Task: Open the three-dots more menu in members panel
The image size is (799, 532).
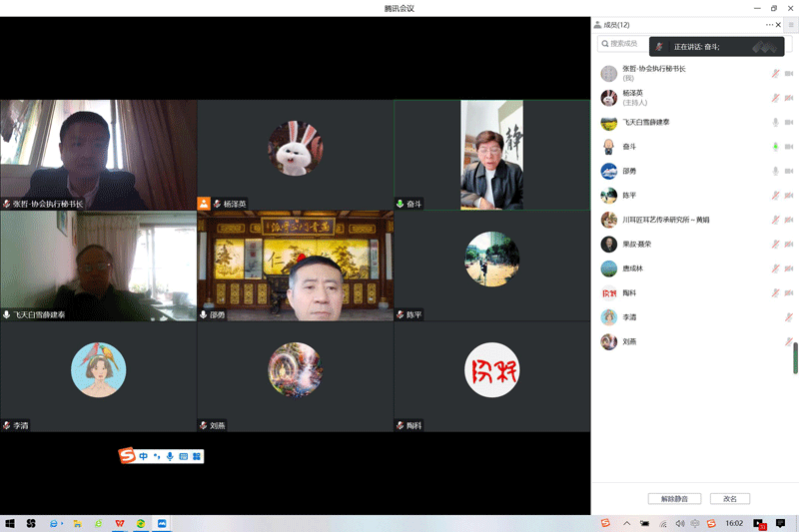Action: 770,25
